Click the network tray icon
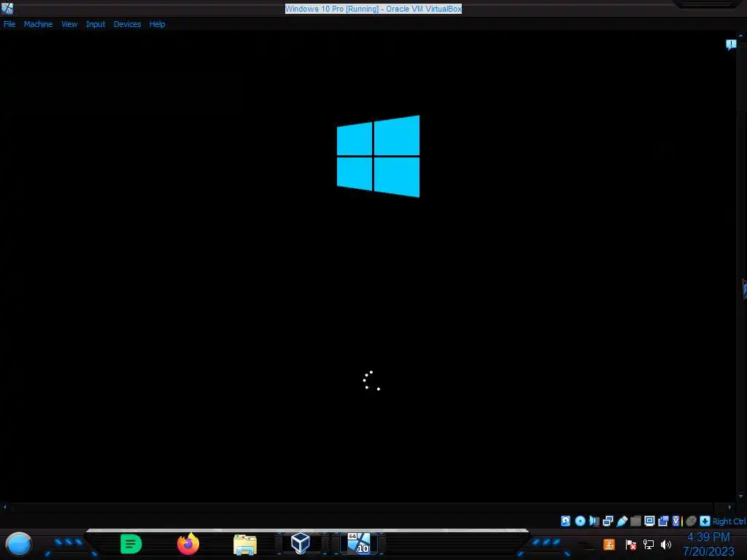 (x=649, y=544)
